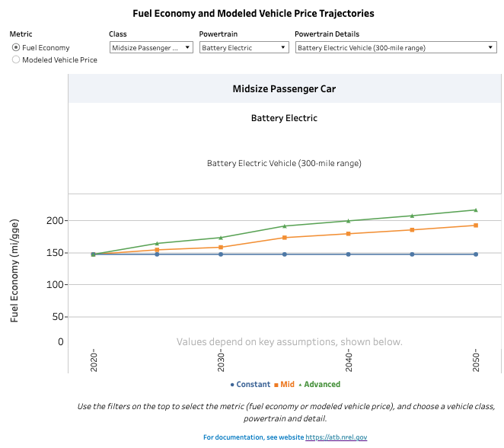Click the Constant series 2020 data point
504x448 pixels.
(x=93, y=254)
